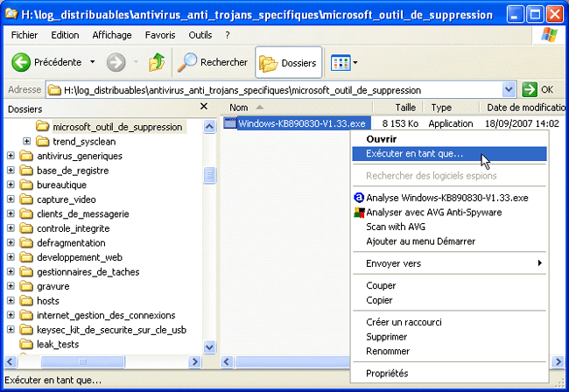Choose Scan with AVG

point(450,227)
